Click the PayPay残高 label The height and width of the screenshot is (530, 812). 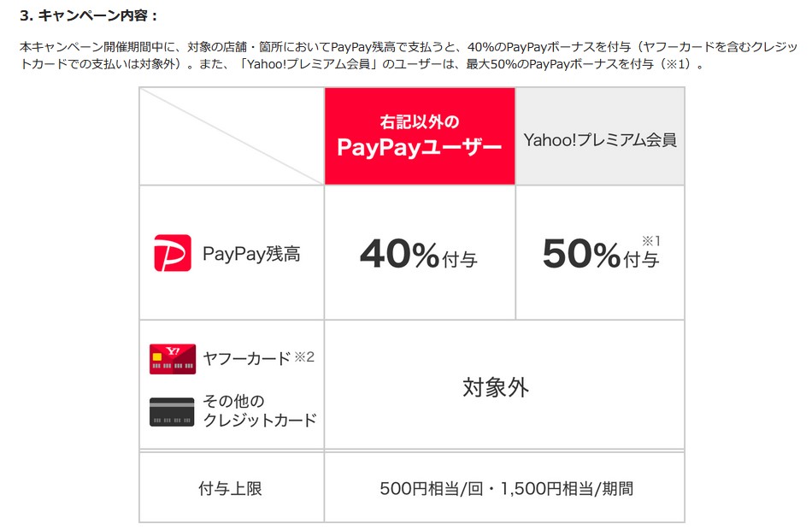251,254
